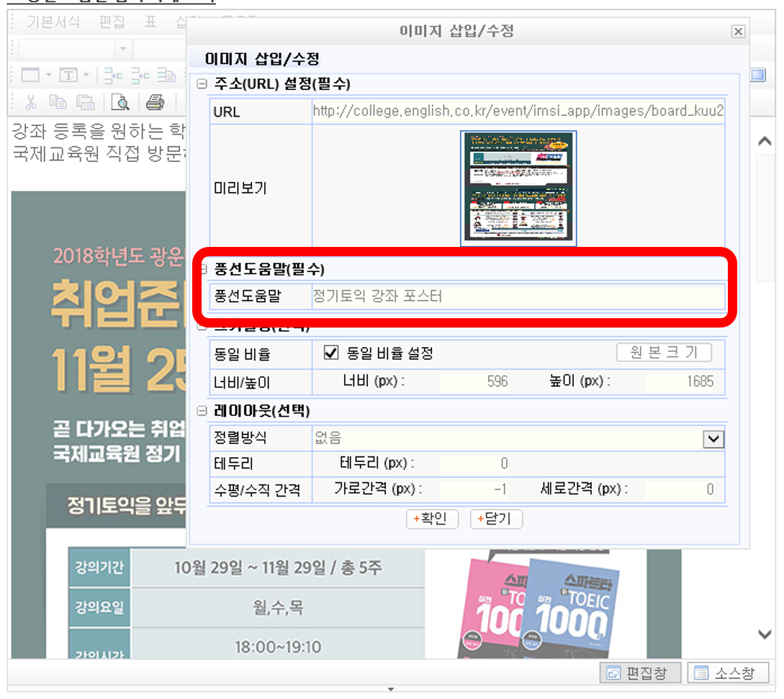The width and height of the screenshot is (784, 699).
Task: Click the 풍선도움말 text field
Action: [x=518, y=296]
